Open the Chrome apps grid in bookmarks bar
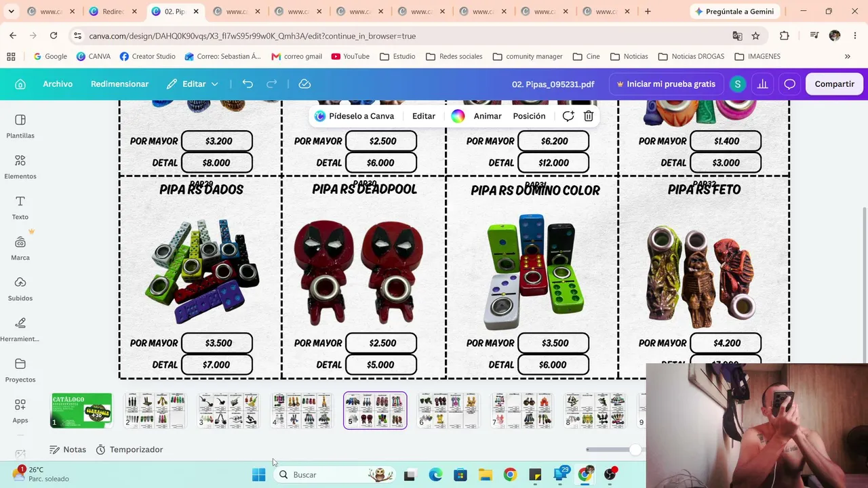Screen dimensions: 868x488 click(11, 56)
